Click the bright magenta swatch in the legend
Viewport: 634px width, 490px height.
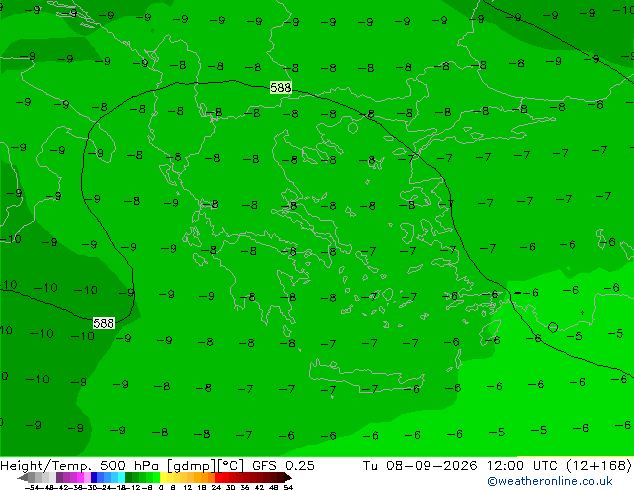80,477
